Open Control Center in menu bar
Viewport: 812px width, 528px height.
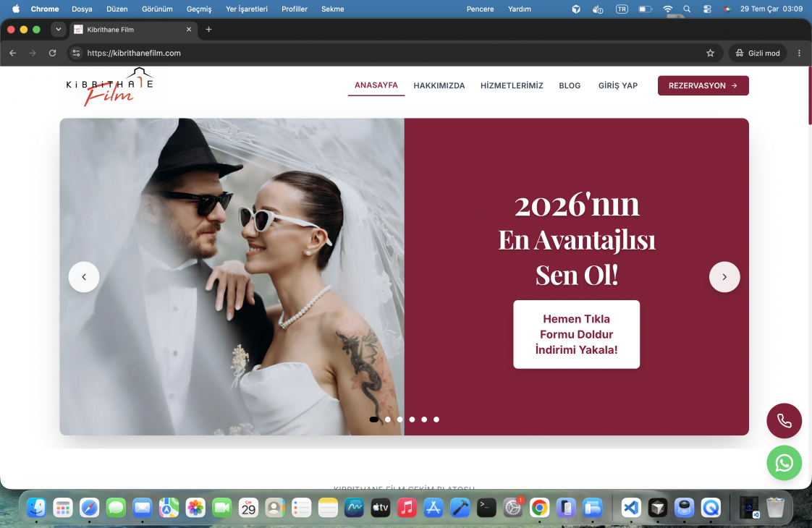point(707,9)
